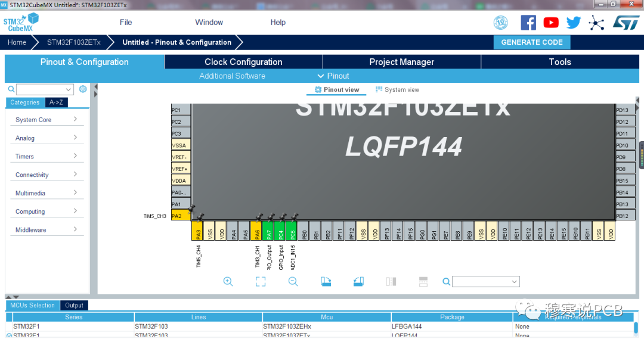Zoom in on the pinout view
The width and height of the screenshot is (644, 339).
[228, 282]
